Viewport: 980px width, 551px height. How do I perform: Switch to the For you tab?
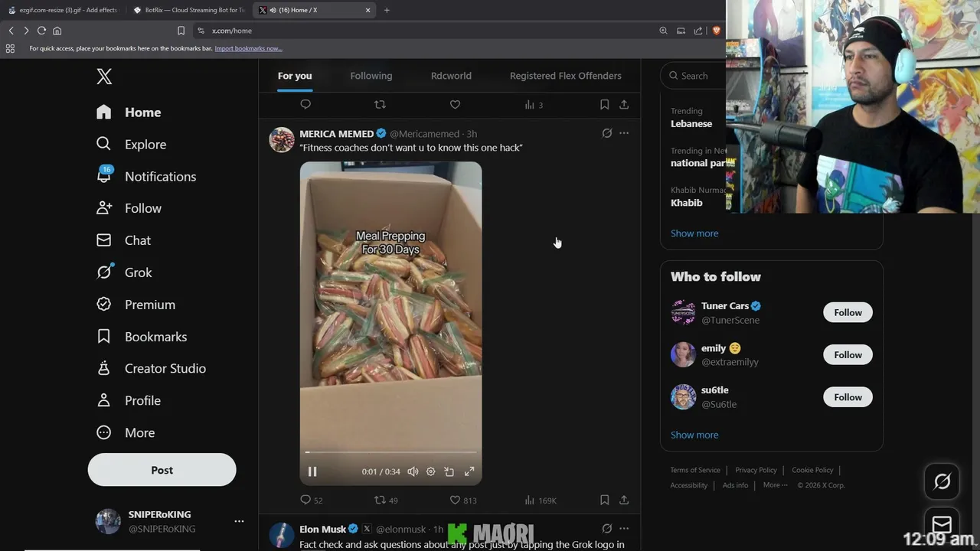[295, 76]
